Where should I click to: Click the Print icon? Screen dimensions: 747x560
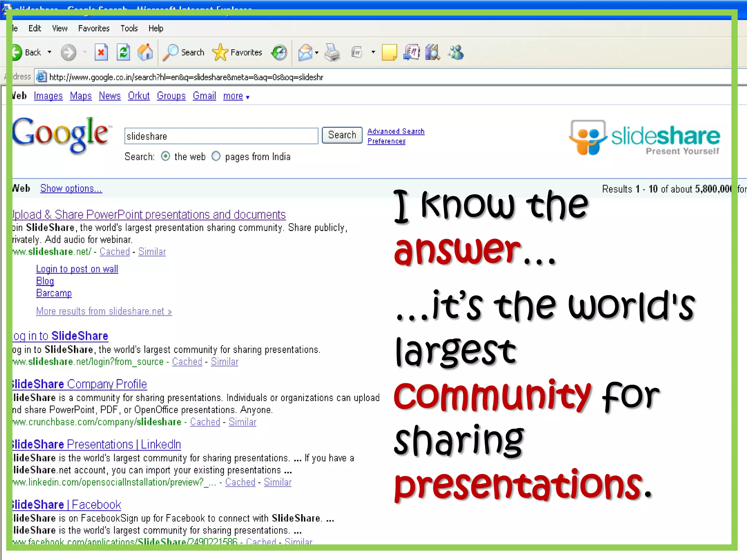pyautogui.click(x=332, y=52)
